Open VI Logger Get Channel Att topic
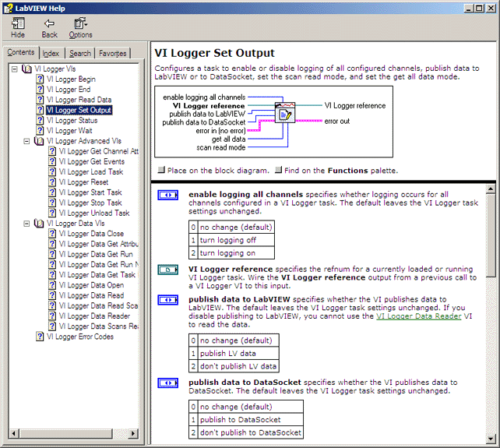 [99, 151]
